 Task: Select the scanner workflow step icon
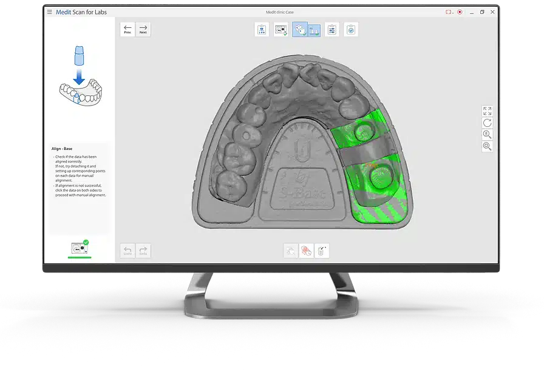tap(280, 30)
